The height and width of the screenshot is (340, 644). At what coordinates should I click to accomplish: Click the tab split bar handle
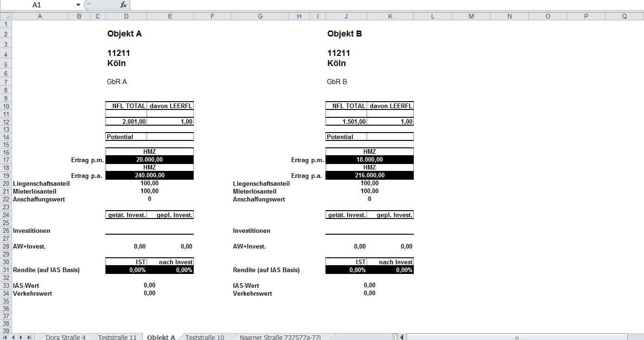[395, 337]
